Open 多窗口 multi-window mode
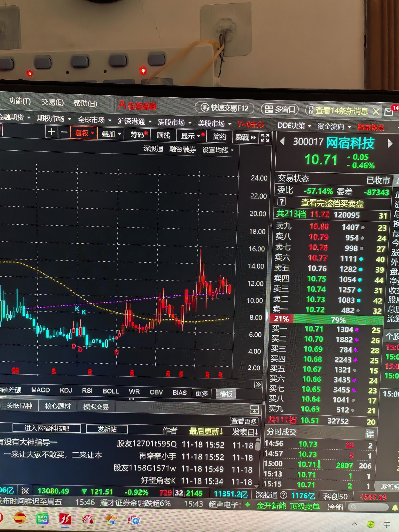The width and height of the screenshot is (399, 532). click(280, 109)
